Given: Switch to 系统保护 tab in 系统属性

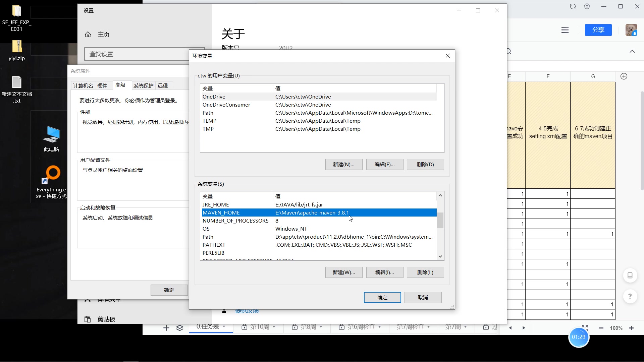Looking at the screenshot, I should 144,85.
